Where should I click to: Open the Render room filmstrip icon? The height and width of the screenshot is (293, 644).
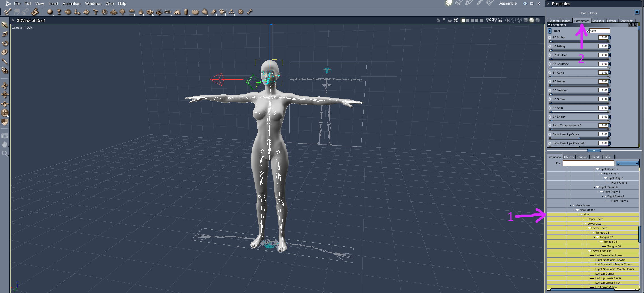click(490, 3)
